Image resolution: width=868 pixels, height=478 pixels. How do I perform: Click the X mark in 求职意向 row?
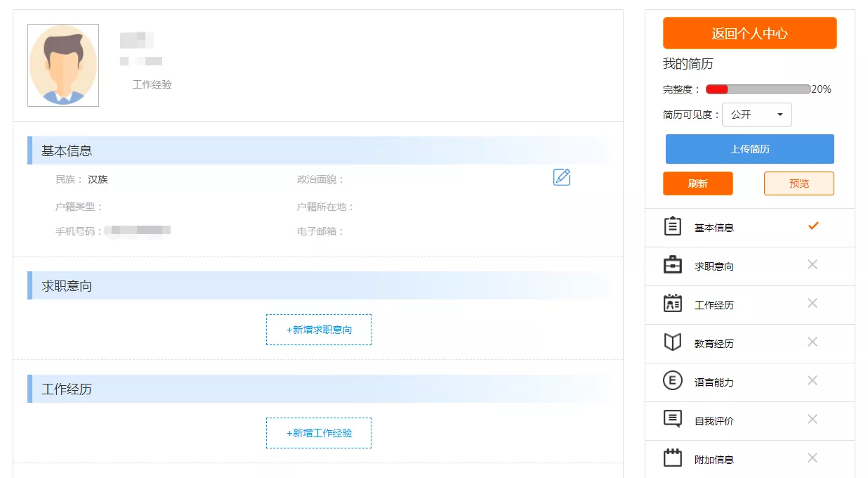[x=813, y=264]
